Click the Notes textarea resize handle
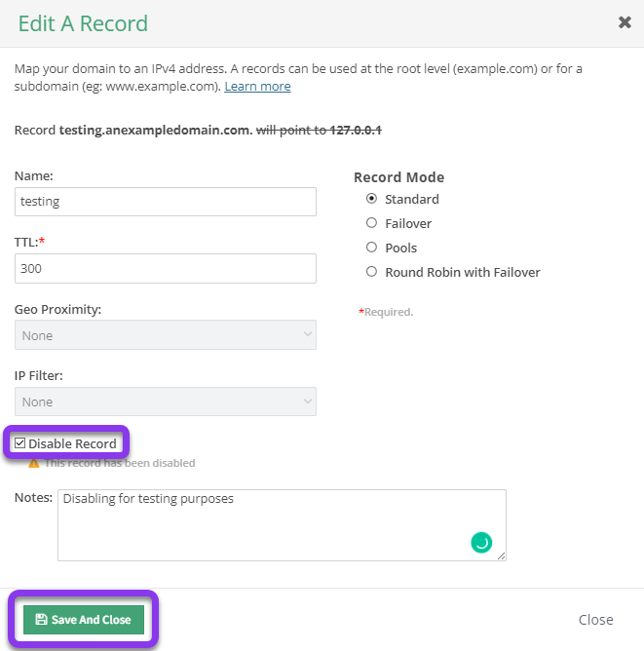 click(x=501, y=555)
